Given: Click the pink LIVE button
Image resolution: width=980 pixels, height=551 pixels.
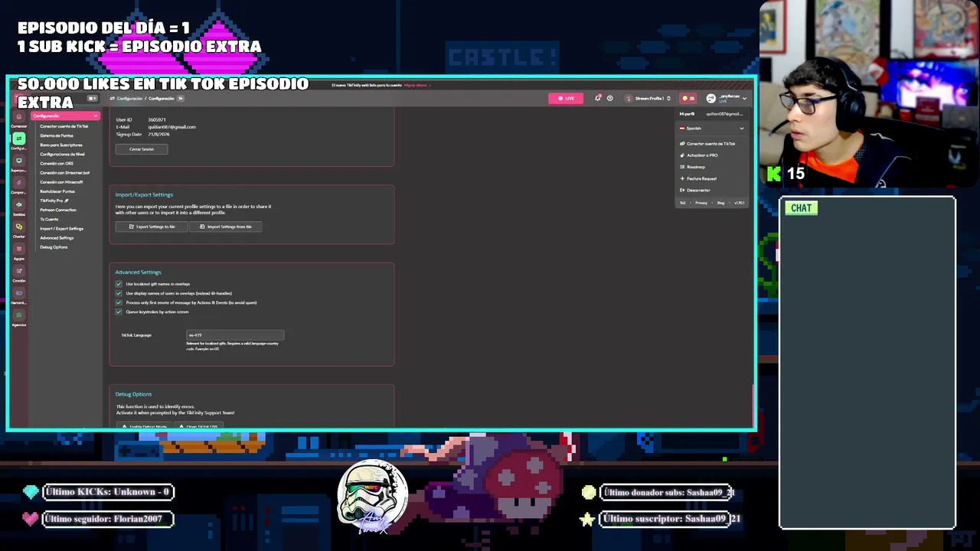Looking at the screenshot, I should tap(566, 98).
